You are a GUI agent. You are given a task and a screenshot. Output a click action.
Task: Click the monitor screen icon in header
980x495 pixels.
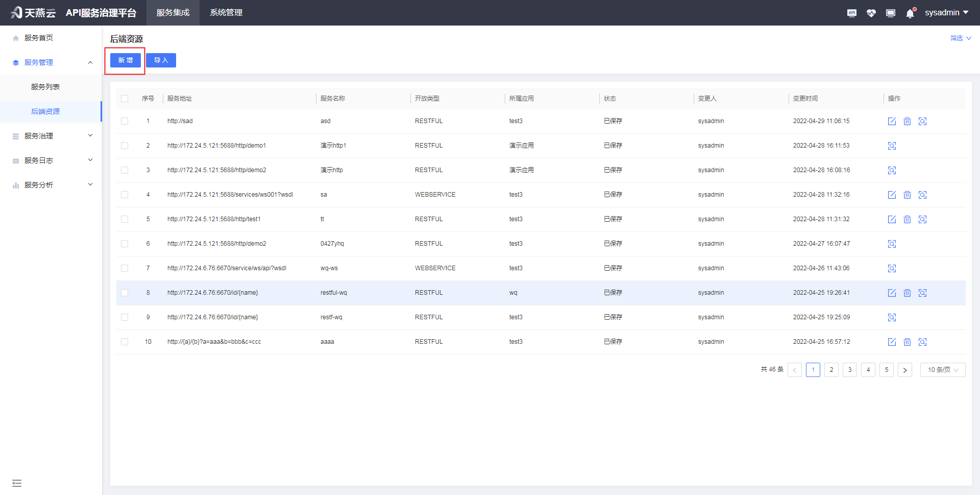tap(890, 13)
